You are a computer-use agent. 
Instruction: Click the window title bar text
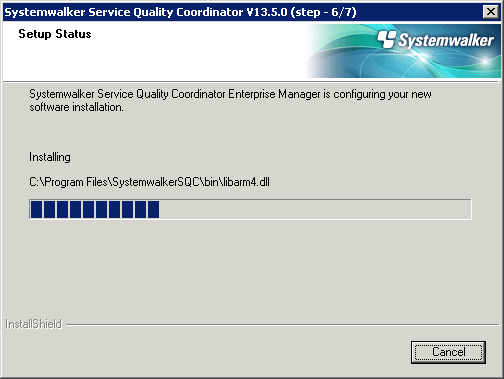[180, 12]
